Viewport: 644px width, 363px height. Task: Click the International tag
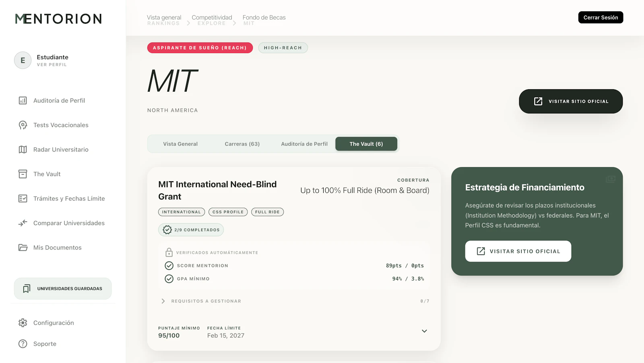(182, 212)
